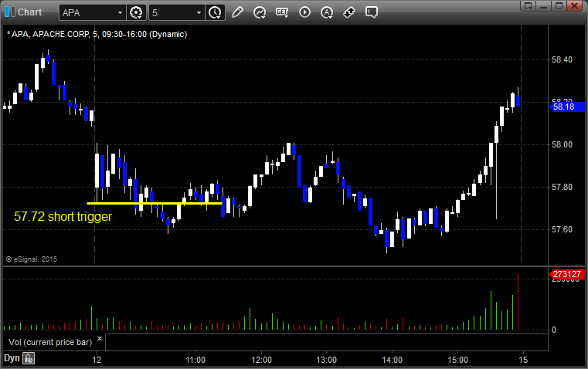Click the 58.40 price axis label
Viewport: 588px width, 369px height.
coord(562,59)
